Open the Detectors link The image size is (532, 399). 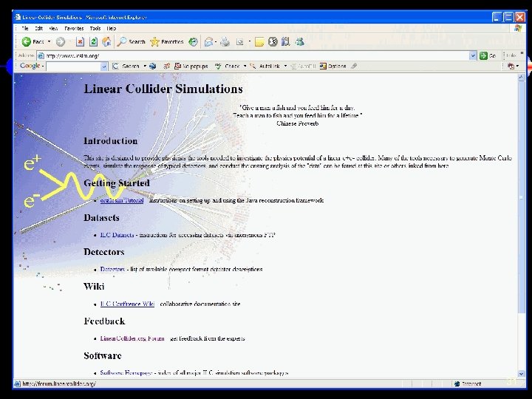point(112,269)
